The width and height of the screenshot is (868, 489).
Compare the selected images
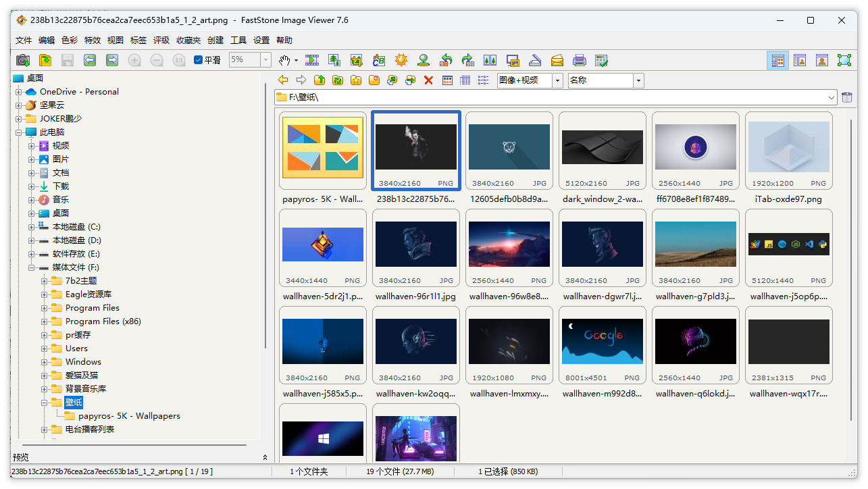(x=490, y=60)
